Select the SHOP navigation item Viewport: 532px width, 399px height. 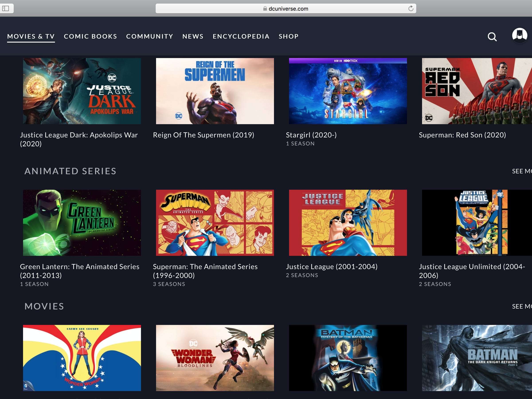click(x=289, y=36)
